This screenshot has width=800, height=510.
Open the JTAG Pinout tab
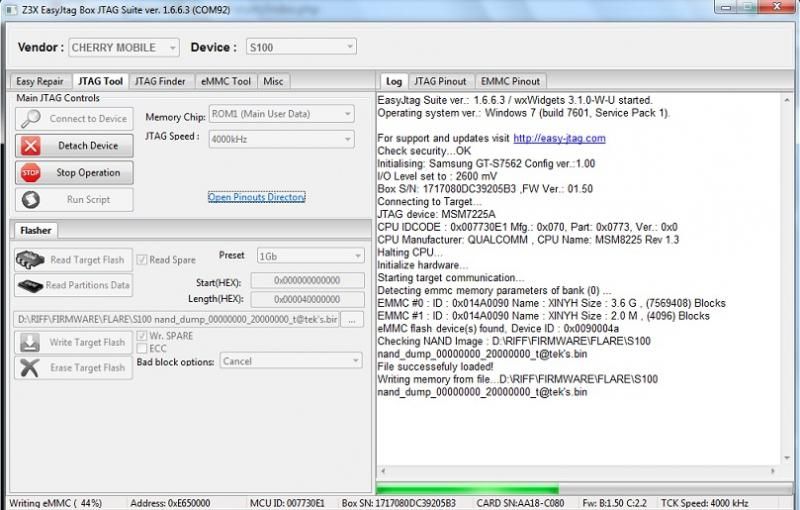(439, 81)
